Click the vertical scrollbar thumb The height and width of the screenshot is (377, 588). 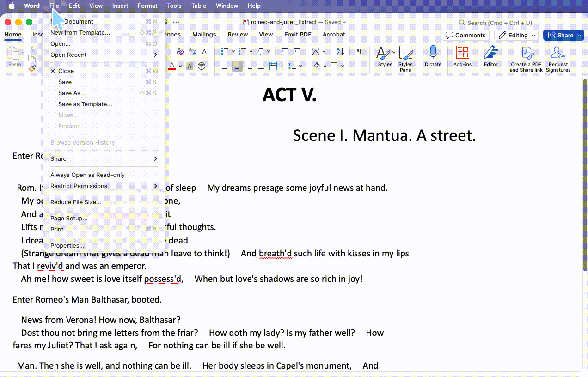click(x=585, y=176)
